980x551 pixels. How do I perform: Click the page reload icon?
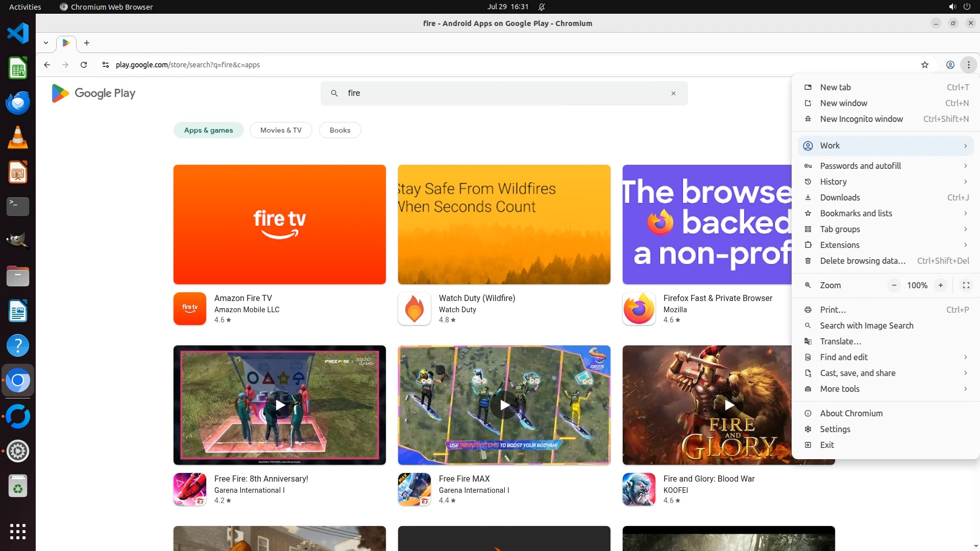click(84, 65)
